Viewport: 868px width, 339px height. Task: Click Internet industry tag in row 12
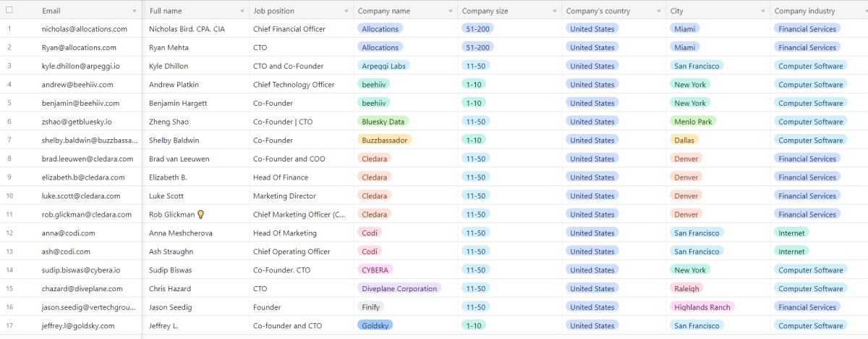791,233
